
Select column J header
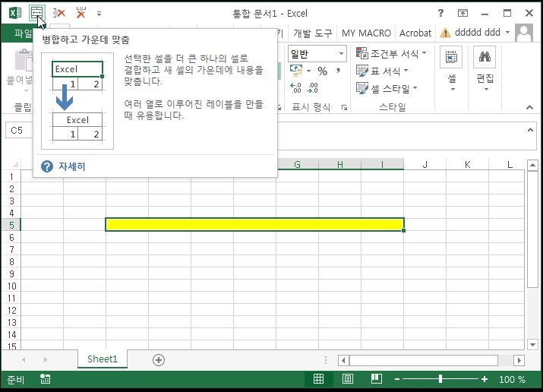tap(425, 165)
